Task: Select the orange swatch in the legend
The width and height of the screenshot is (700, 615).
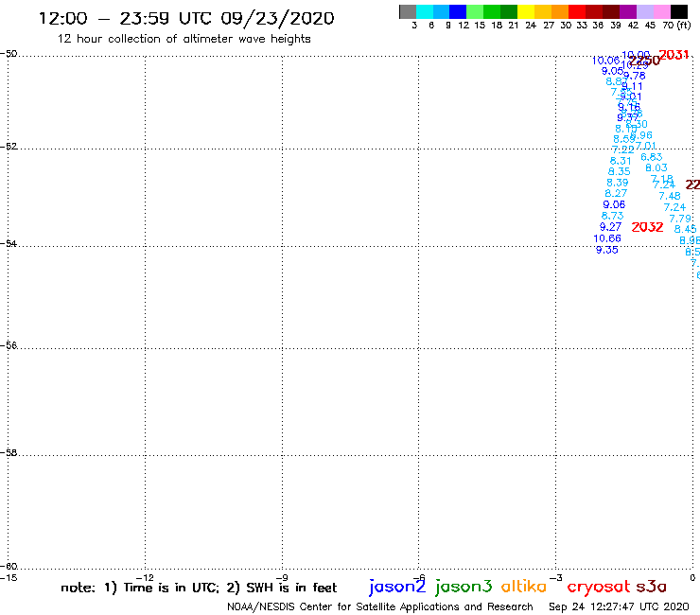Action: (560, 11)
